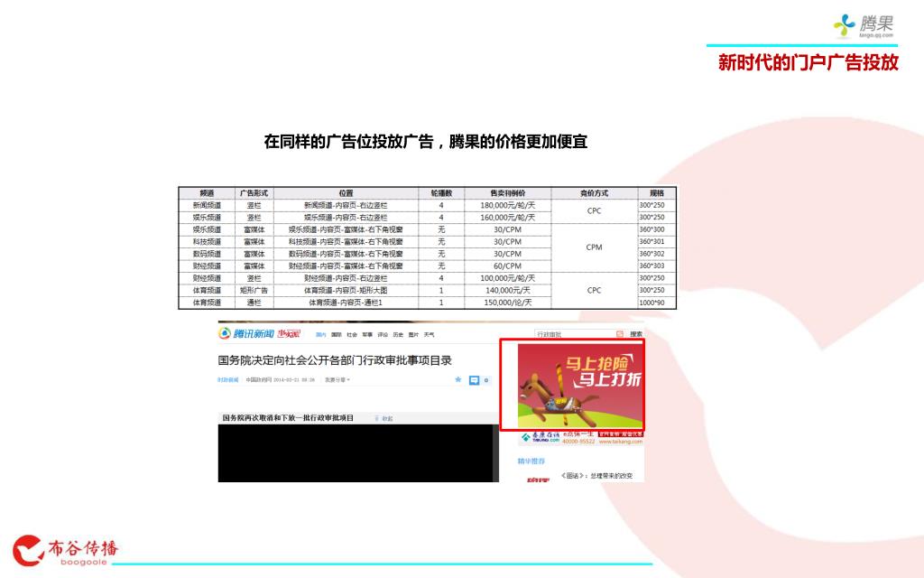Click the 腾讯新闻 logo in the webpage

coord(246,334)
